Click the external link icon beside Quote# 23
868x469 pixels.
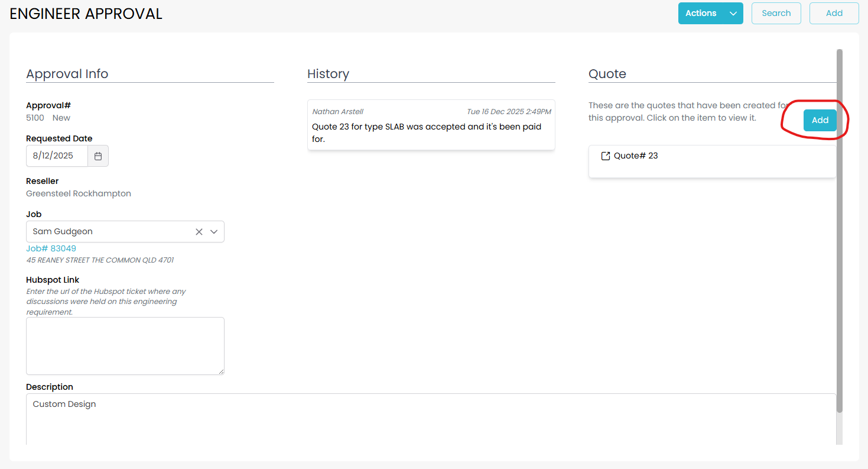click(x=605, y=156)
